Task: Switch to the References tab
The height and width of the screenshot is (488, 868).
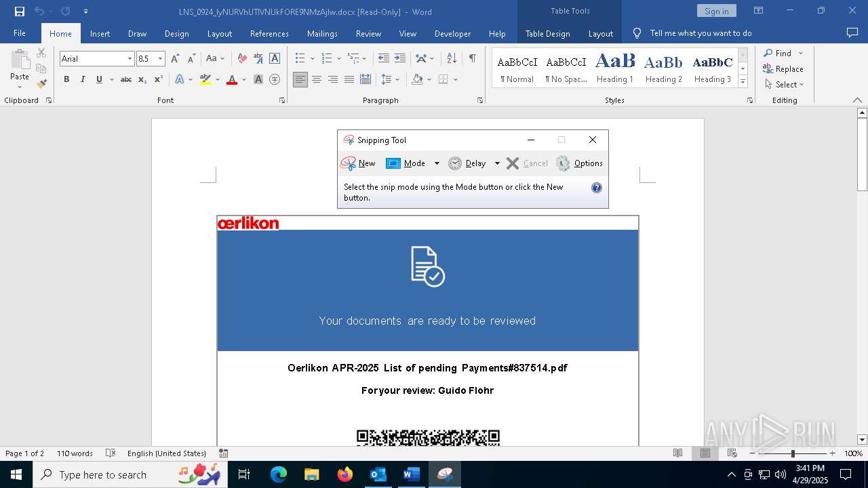Action: [269, 33]
